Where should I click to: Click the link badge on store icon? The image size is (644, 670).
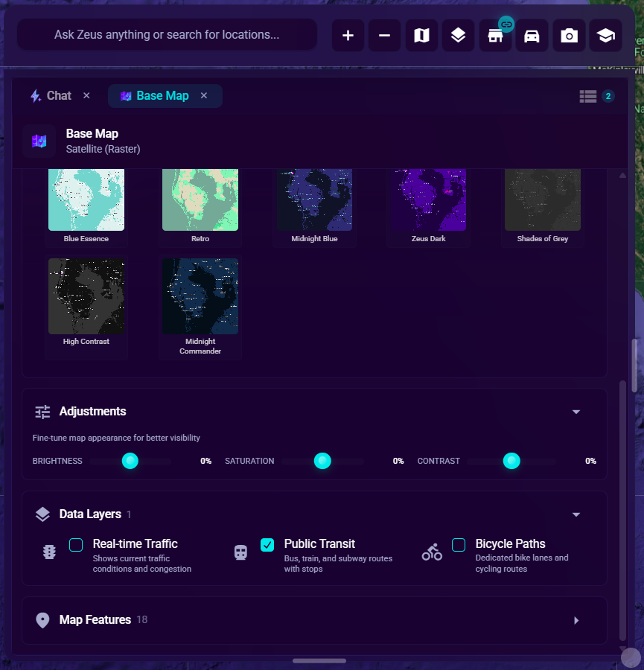tap(506, 25)
